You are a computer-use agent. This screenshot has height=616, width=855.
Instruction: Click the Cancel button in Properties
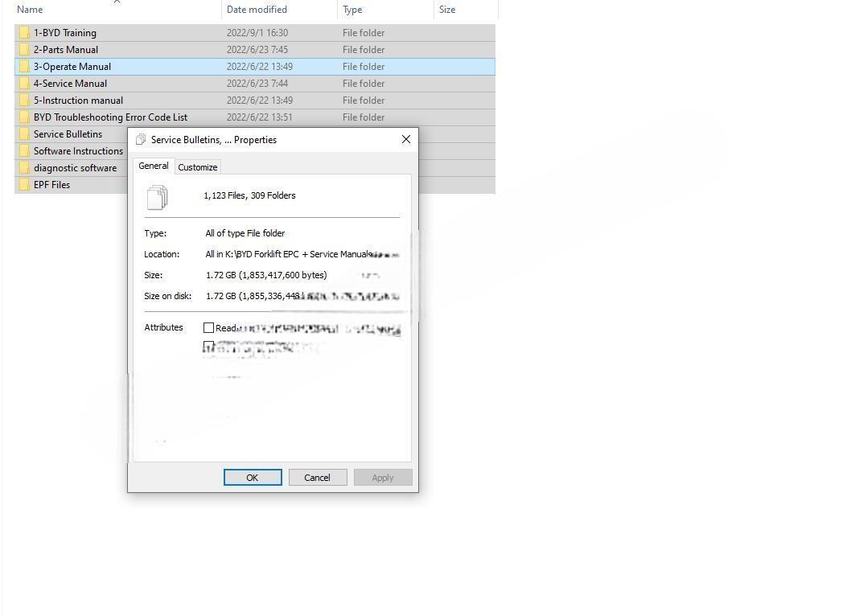[318, 478]
